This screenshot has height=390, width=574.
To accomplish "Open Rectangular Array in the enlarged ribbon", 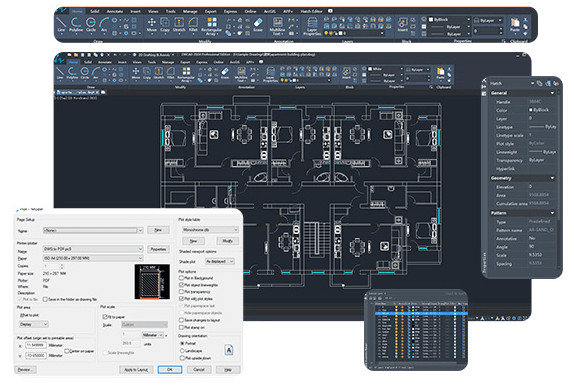I will pos(212,26).
